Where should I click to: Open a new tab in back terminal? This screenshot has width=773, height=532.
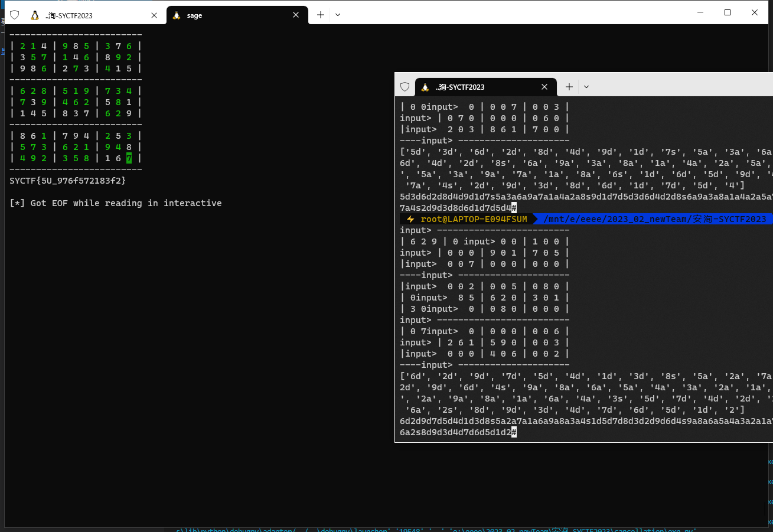[x=321, y=15]
